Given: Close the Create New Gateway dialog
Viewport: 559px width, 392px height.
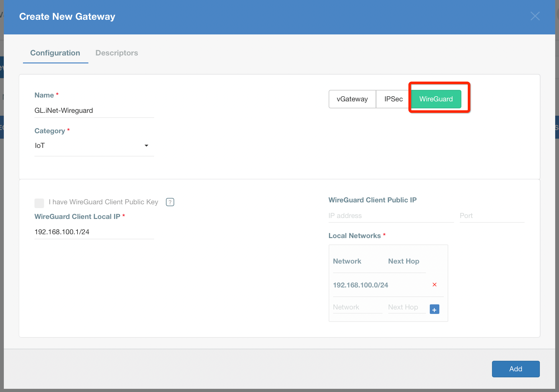Looking at the screenshot, I should [535, 16].
